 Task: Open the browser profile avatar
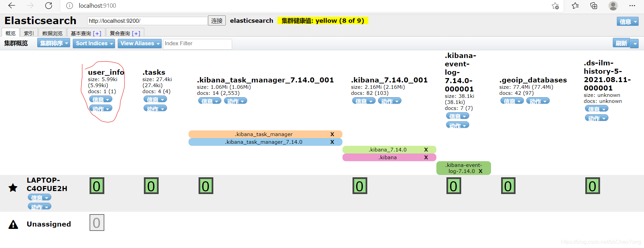(x=613, y=6)
